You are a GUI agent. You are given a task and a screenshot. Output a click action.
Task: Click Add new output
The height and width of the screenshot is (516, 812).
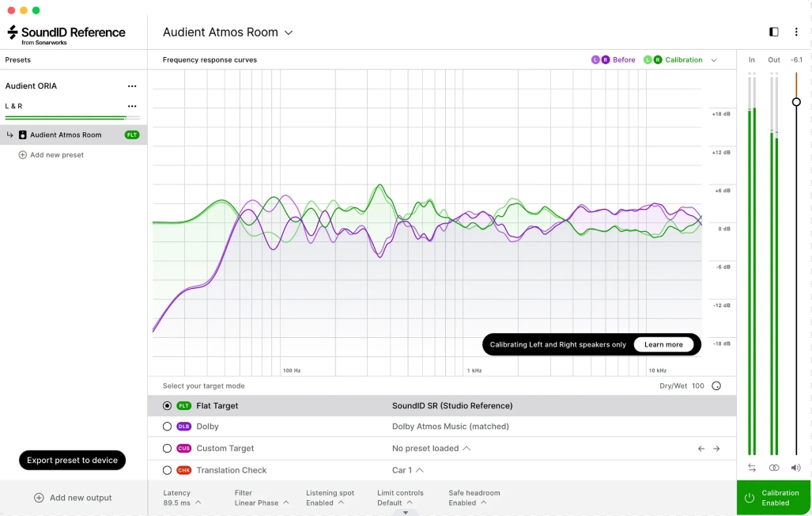(x=73, y=498)
